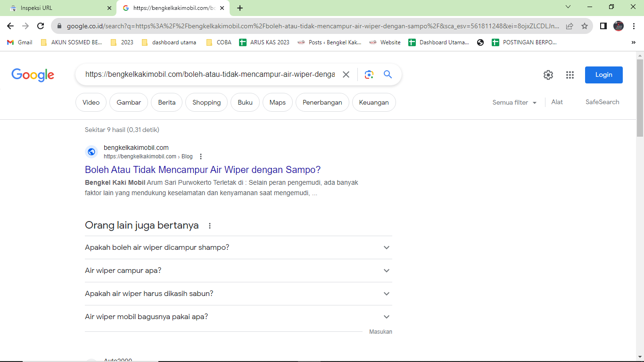This screenshot has height=362, width=644.
Task: Open the COBA bookmark folder
Action: tap(219, 42)
